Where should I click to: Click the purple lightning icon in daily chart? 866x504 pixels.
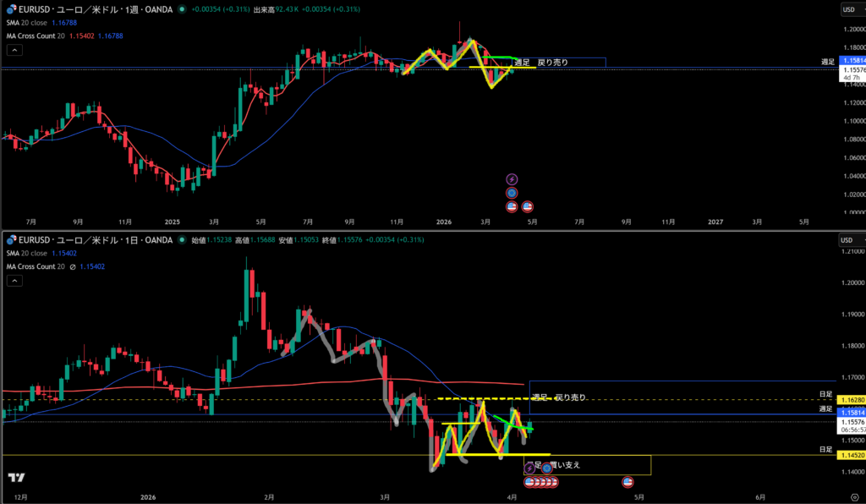pyautogui.click(x=530, y=468)
